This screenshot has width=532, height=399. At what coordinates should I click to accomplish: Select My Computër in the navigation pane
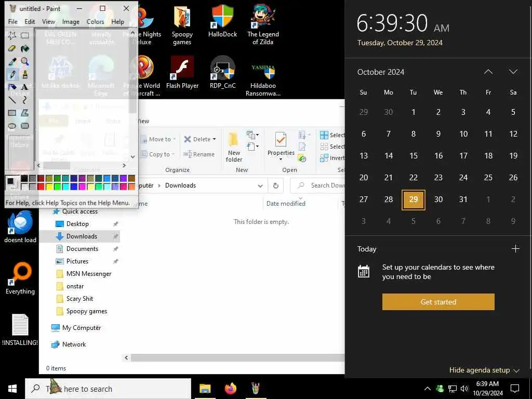pyautogui.click(x=82, y=328)
